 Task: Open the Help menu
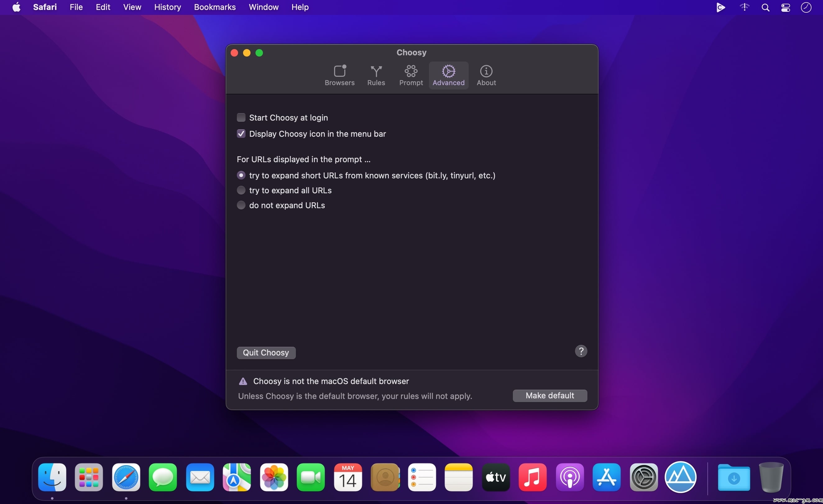point(300,7)
